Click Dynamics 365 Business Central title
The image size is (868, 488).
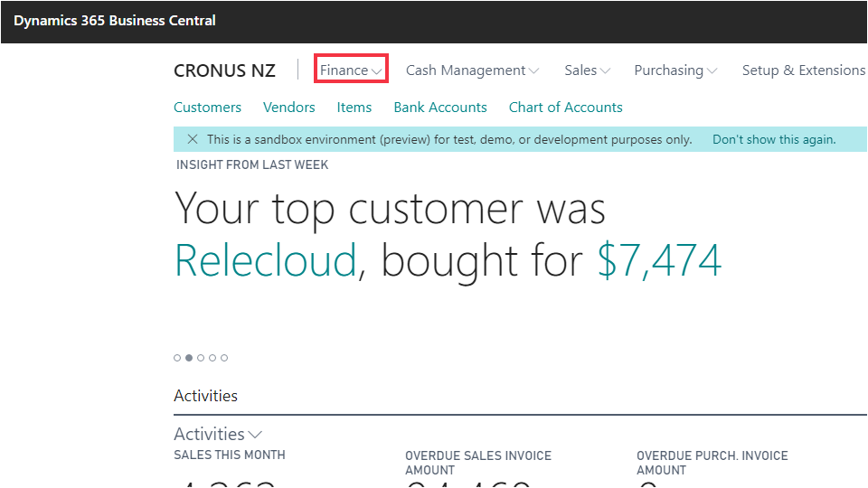pyautogui.click(x=115, y=21)
